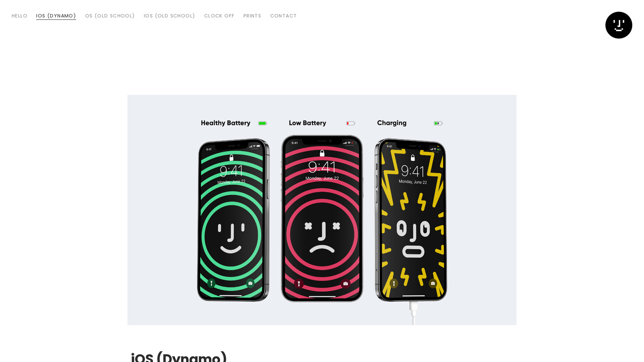
Task: Click the black smiley face logo
Action: coord(619,25)
